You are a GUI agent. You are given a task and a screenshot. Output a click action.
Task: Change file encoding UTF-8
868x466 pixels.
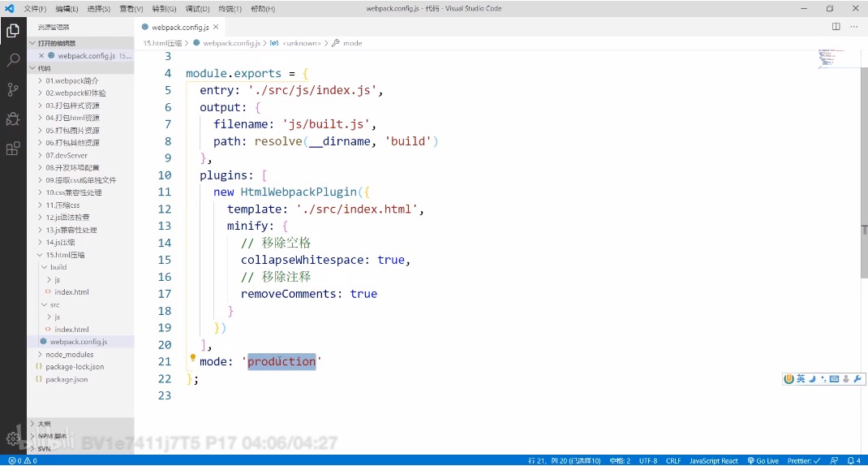click(648, 460)
